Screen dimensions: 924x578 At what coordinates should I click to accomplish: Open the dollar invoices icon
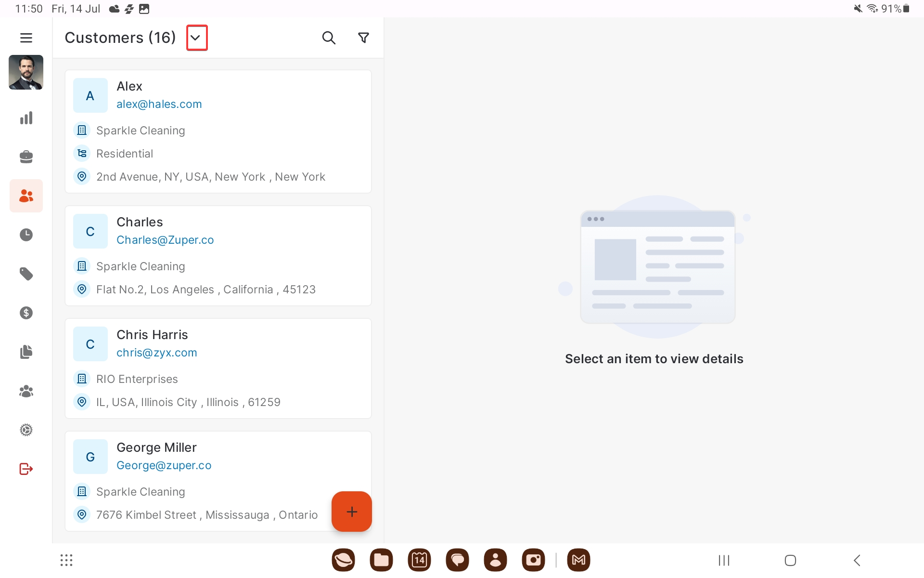[26, 313]
